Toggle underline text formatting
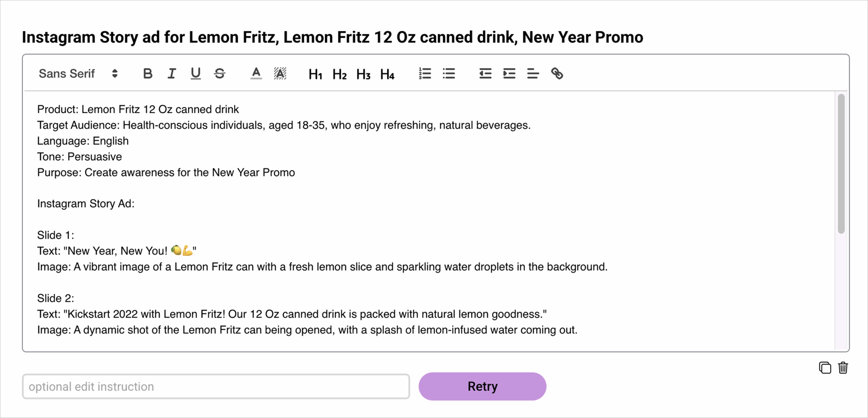Image resolution: width=868 pixels, height=418 pixels. coord(196,74)
